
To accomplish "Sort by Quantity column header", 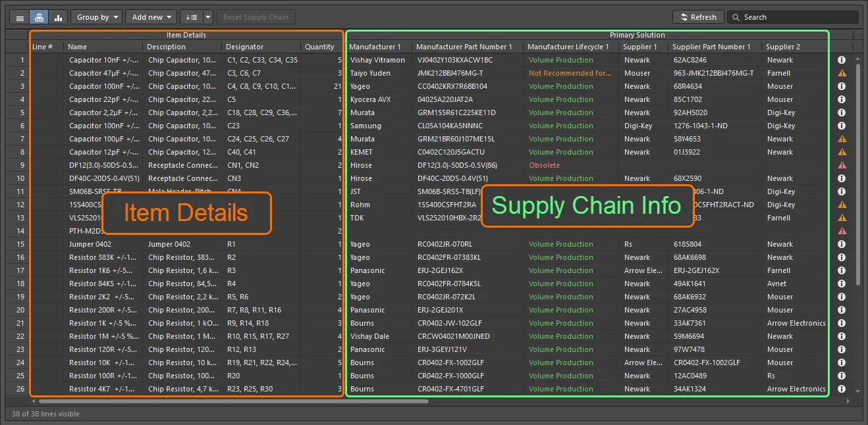I will coord(322,47).
